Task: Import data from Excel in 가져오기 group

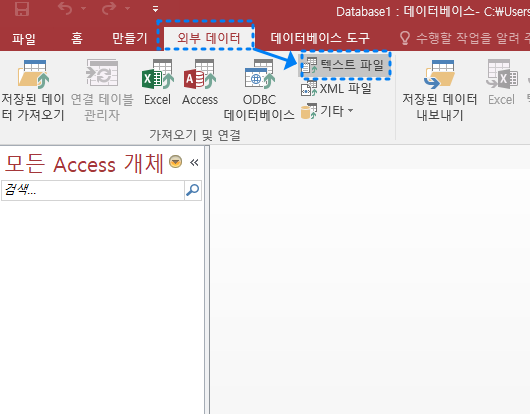Action: point(158,82)
